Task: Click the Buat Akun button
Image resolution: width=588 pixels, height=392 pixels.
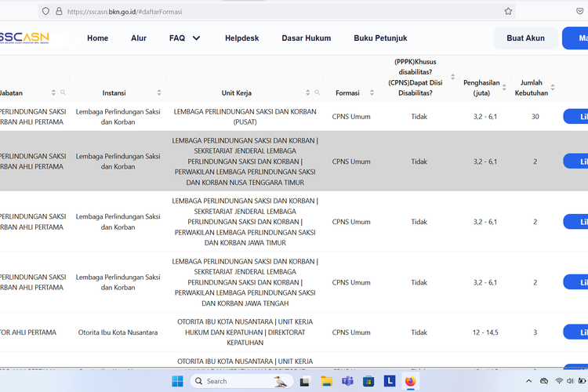Action: click(525, 38)
